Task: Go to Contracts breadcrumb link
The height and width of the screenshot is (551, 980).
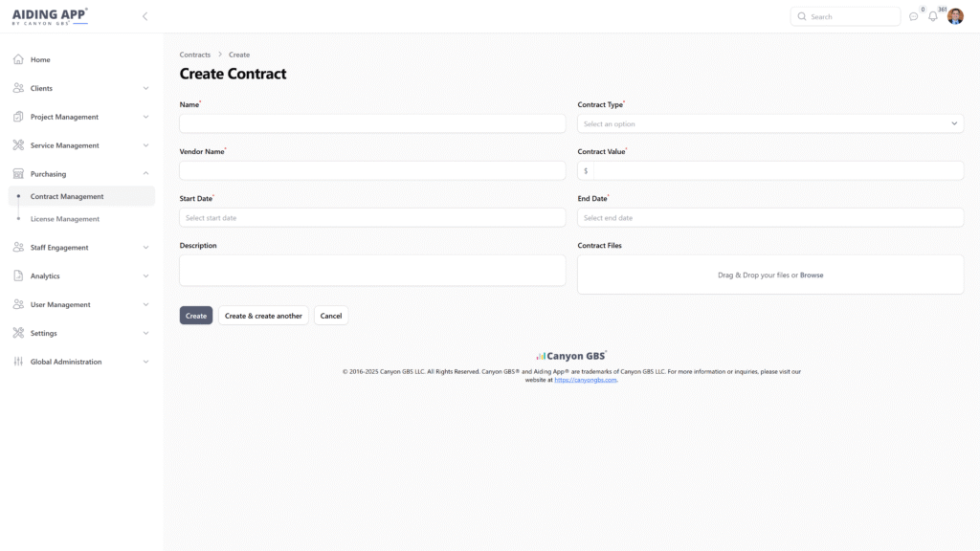Action: pyautogui.click(x=195, y=55)
